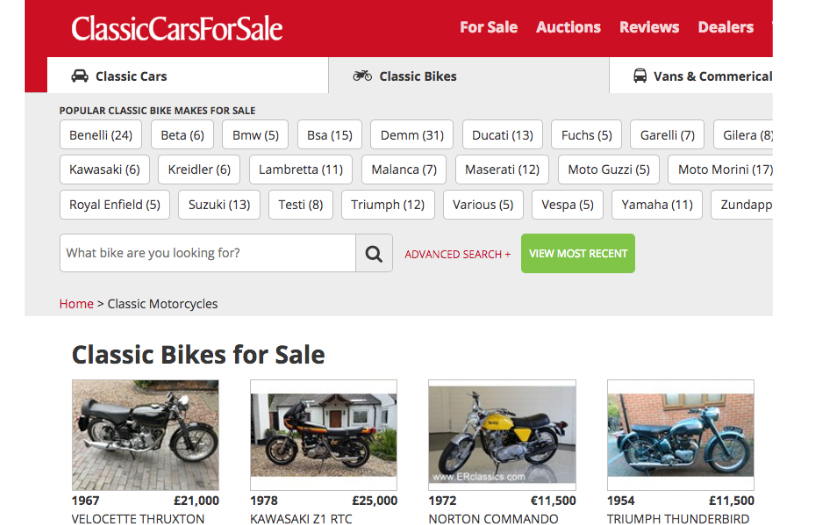The height and width of the screenshot is (525, 825).
Task: Click the £11,500 price text
Action: (731, 501)
